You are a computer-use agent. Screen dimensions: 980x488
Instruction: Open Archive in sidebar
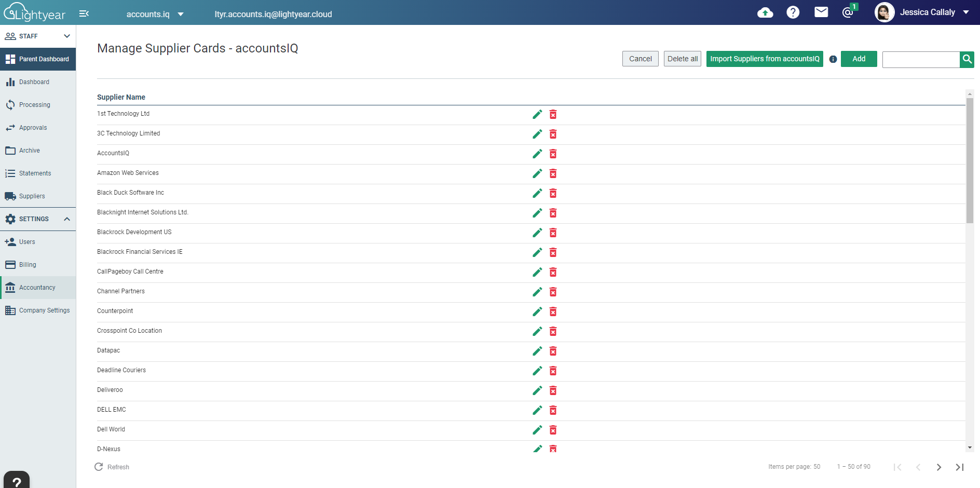(38, 151)
